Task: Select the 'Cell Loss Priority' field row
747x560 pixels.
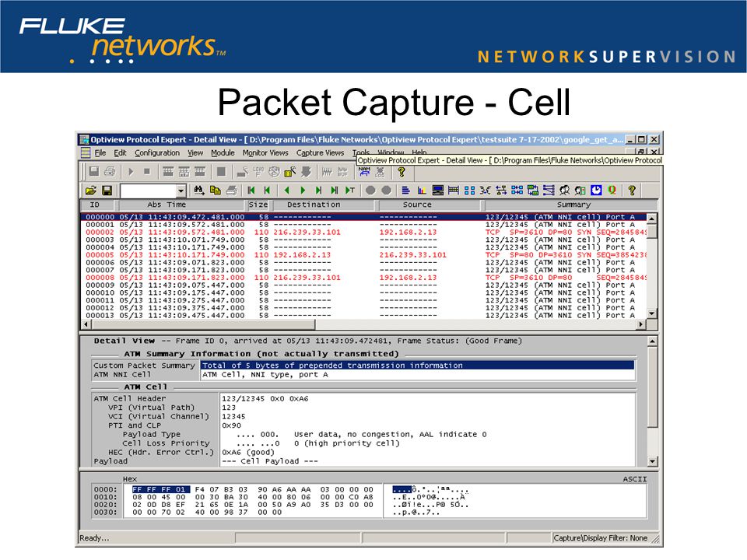Action: (363, 443)
